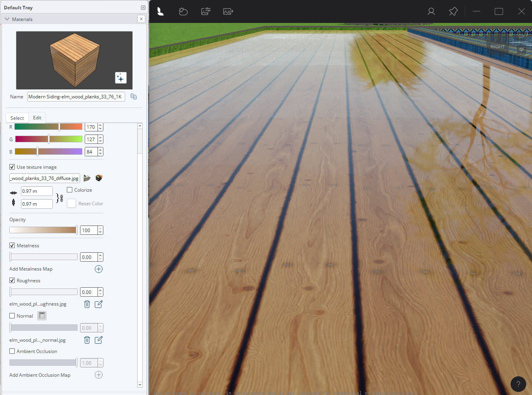Viewport: 532px width, 395px height.
Task: Collapse the Materials section
Action: coord(7,19)
